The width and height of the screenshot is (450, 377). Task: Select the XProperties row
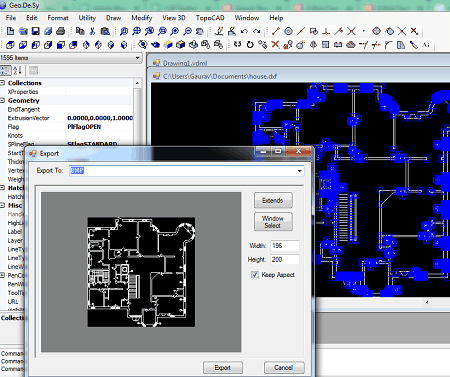click(67, 92)
